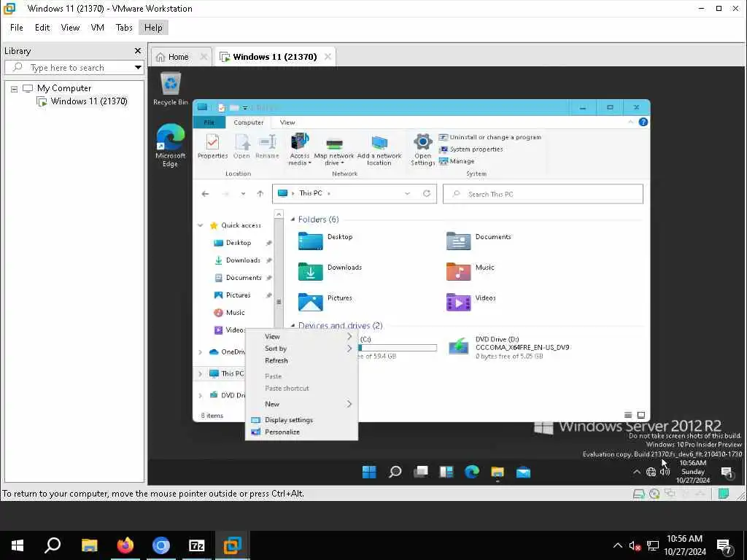Viewport: 747px width, 560px height.
Task: Click navigation pane scrollbar up arrow
Action: pos(279,214)
